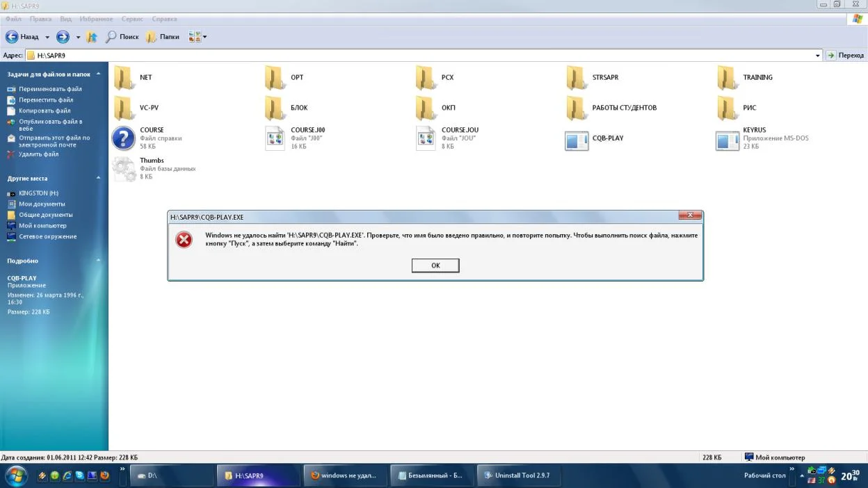Launch Firefox from Quick Launch
Image resolution: width=868 pixels, height=488 pixels.
(x=105, y=476)
